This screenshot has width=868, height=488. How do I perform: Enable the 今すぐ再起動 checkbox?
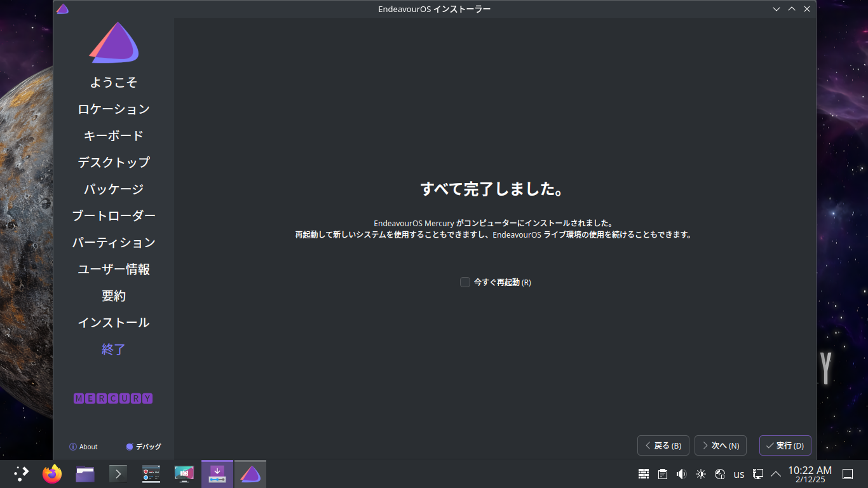[x=465, y=282]
